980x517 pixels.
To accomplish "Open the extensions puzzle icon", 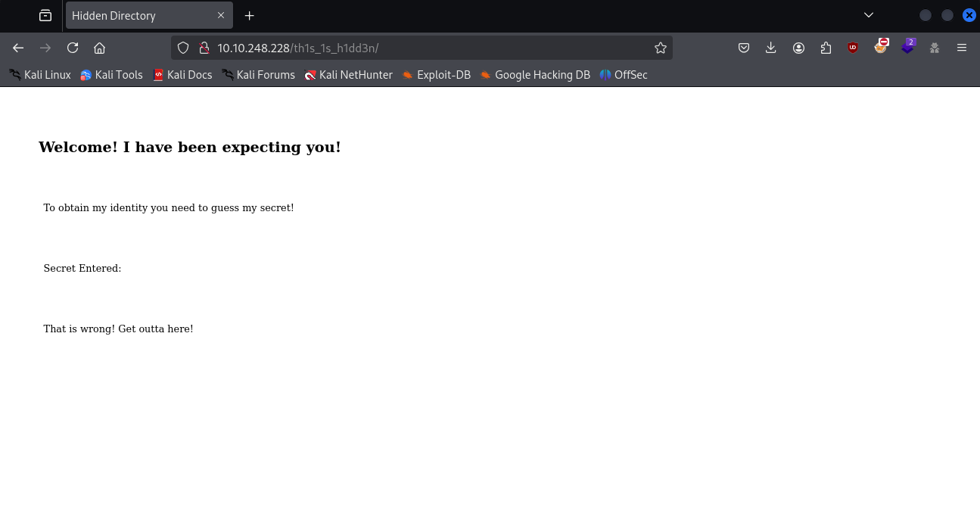I will coord(826,48).
